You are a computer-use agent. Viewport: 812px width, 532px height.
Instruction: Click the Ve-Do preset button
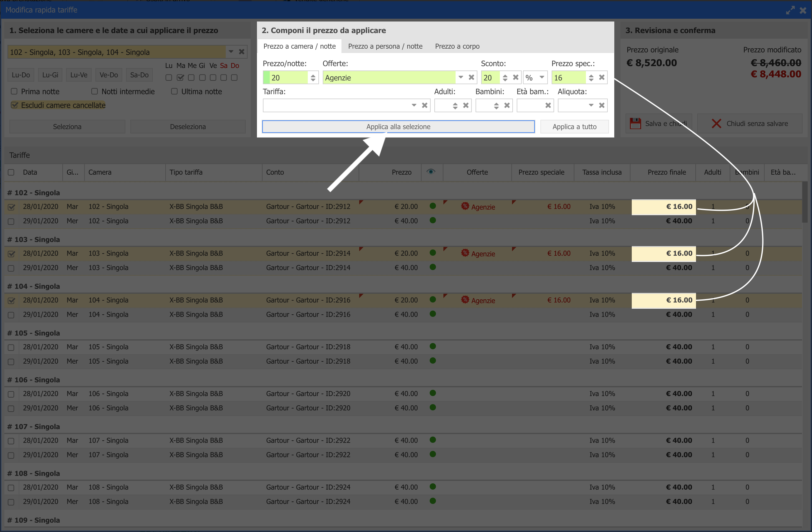coord(109,75)
